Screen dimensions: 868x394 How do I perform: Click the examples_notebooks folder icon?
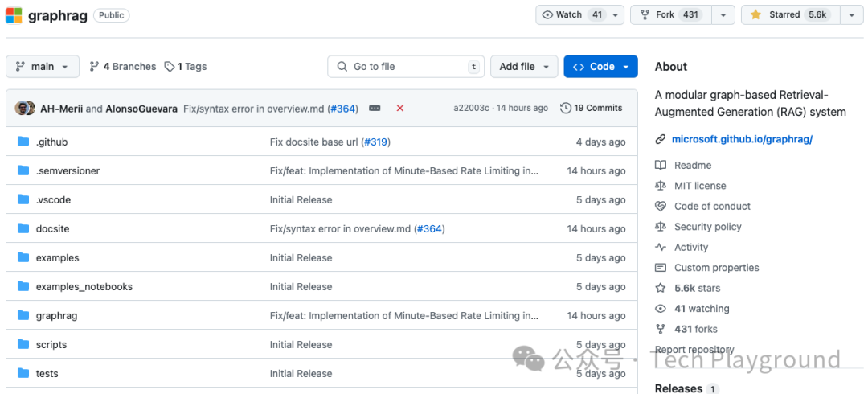pos(23,286)
